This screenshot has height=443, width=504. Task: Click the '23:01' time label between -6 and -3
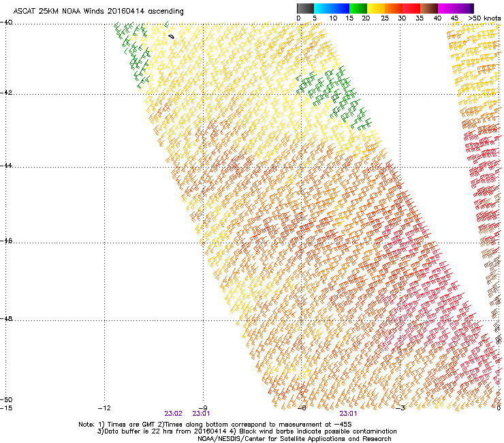(x=348, y=414)
